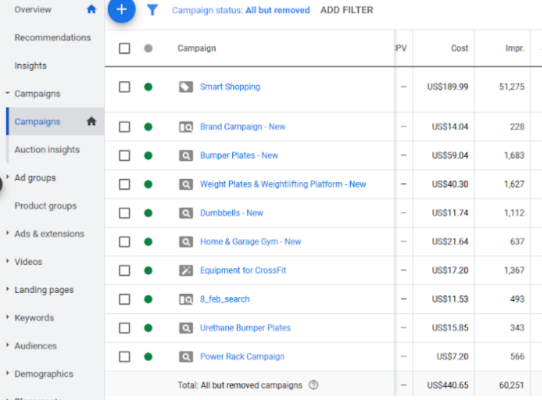Open Insights in the sidebar
Image resolution: width=542 pixels, height=400 pixels.
[x=30, y=66]
